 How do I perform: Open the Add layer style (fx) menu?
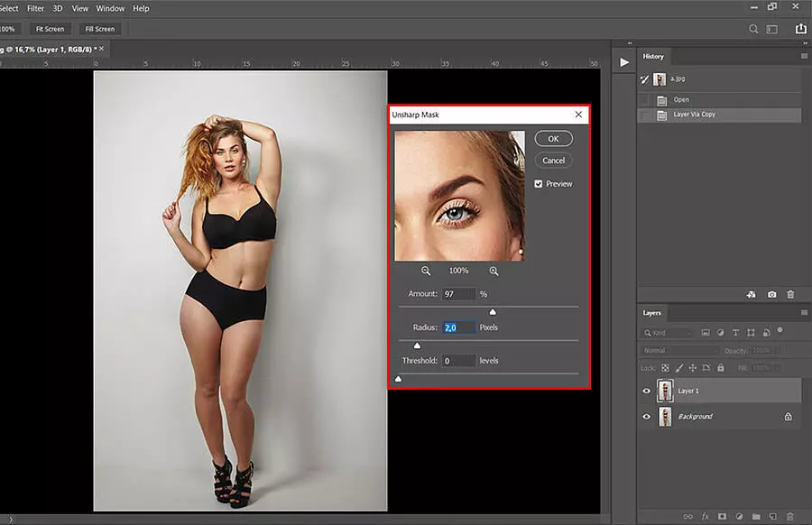coord(705,516)
